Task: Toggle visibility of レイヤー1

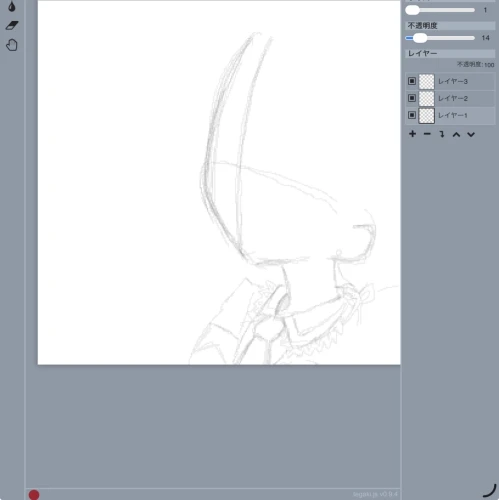Action: [412, 115]
